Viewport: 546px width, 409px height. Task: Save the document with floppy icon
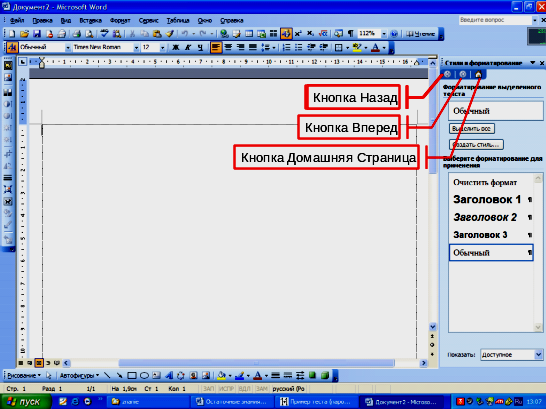pos(37,34)
